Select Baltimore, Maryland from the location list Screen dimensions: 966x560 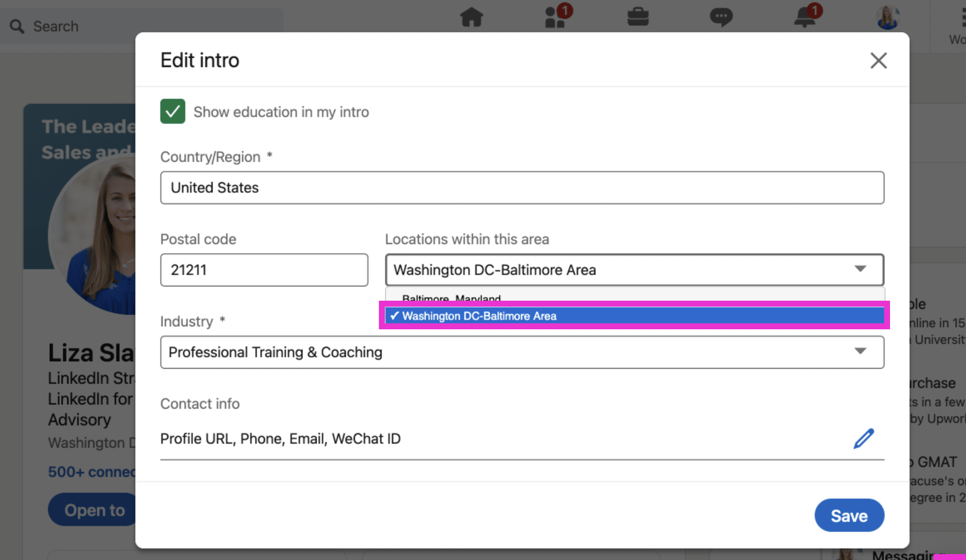pos(451,298)
